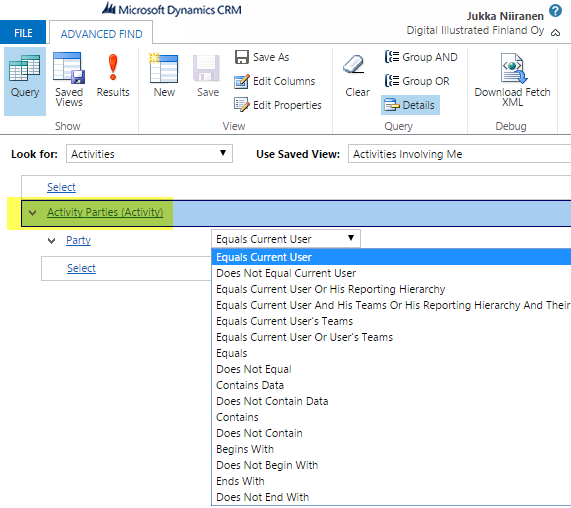The height and width of the screenshot is (508, 571).
Task: Select the plain Equals option
Action: [391, 353]
